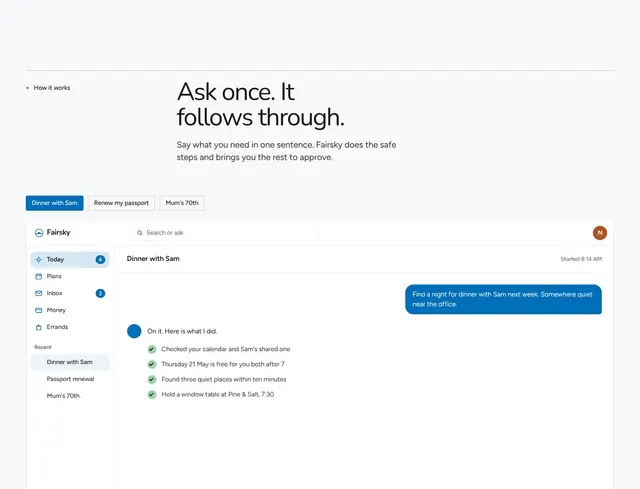The width and height of the screenshot is (640, 489).
Task: Click the Inbox unread count badge
Action: tap(100, 293)
